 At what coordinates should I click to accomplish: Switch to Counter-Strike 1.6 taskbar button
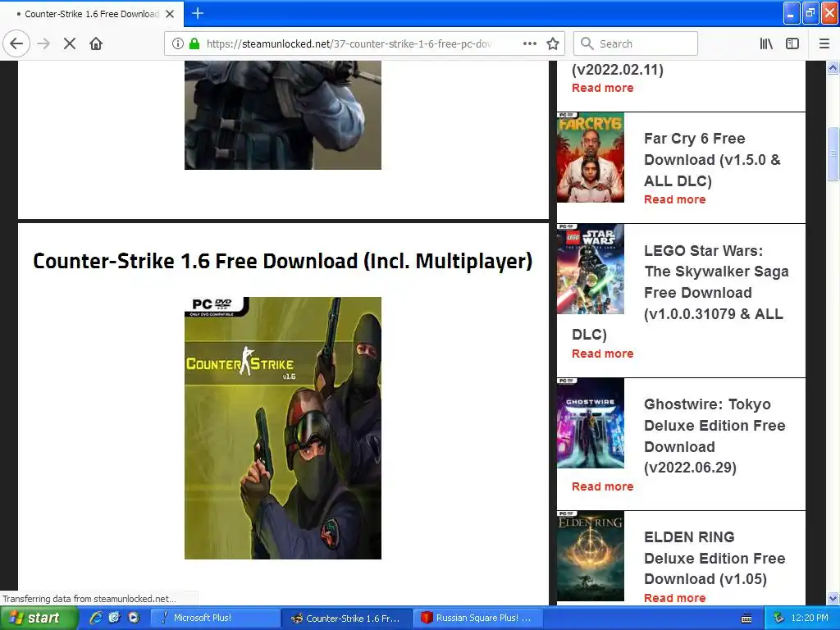pyautogui.click(x=347, y=618)
